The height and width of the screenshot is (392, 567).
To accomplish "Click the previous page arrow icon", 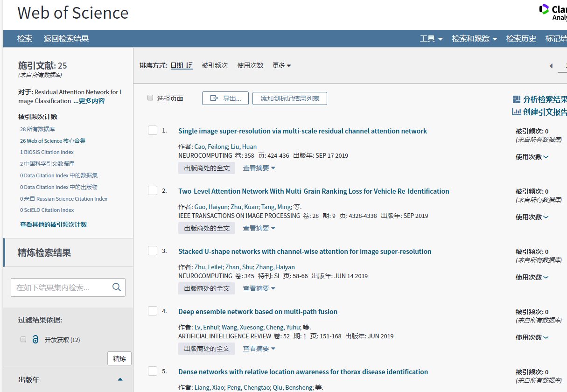I will point(551,66).
